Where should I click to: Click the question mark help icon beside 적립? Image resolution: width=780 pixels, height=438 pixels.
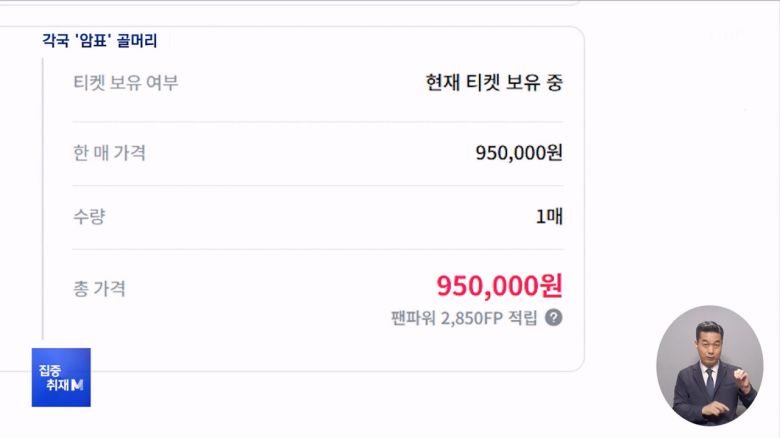554,318
